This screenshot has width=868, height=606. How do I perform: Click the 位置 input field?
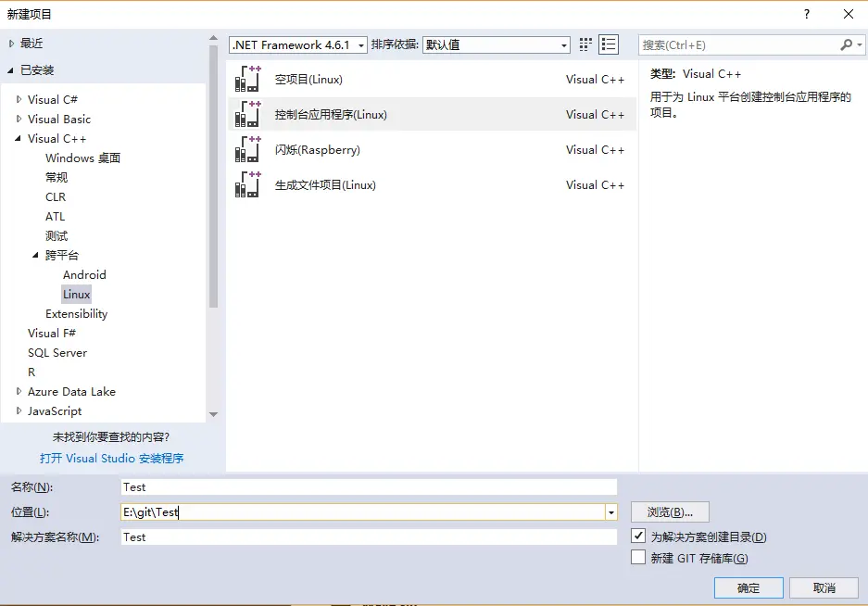point(363,512)
